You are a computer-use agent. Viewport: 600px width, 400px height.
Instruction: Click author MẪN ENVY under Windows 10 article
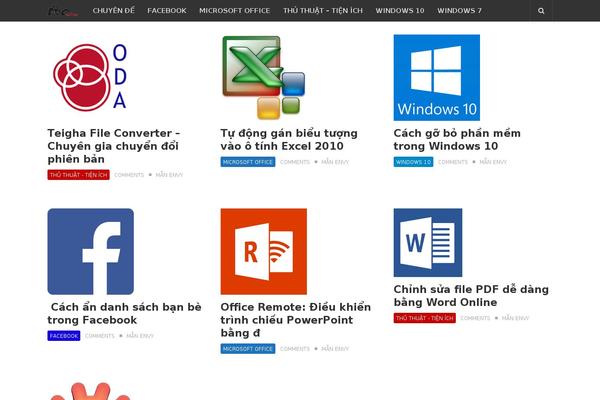493,162
